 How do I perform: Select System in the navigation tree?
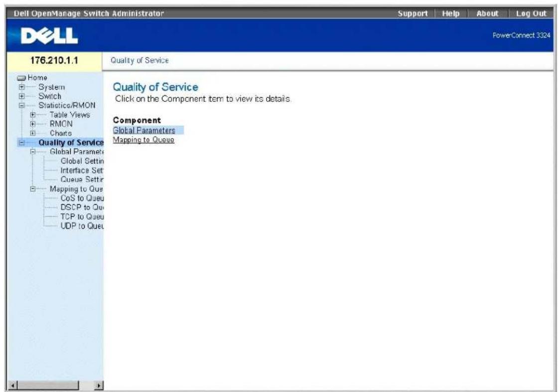pyautogui.click(x=52, y=87)
